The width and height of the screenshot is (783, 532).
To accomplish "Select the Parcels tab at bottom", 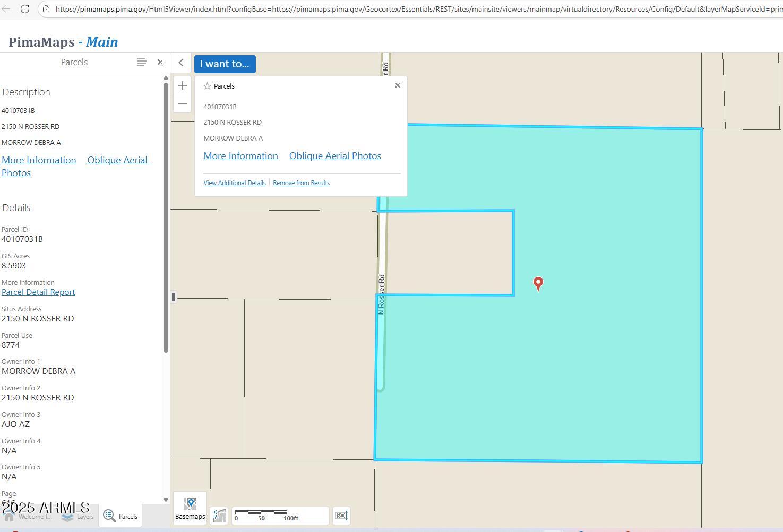I will point(121,516).
